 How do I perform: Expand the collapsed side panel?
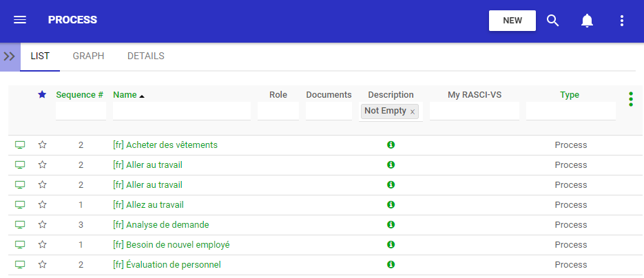[x=10, y=56]
